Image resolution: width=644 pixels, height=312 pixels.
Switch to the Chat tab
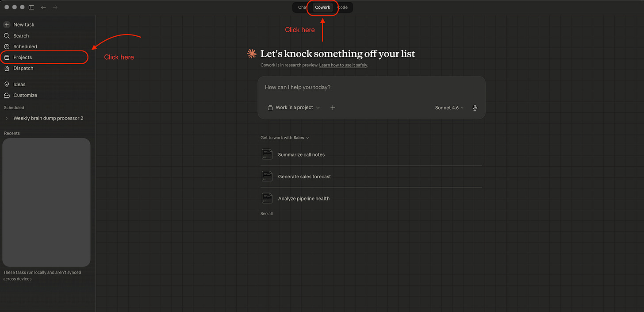click(x=302, y=8)
